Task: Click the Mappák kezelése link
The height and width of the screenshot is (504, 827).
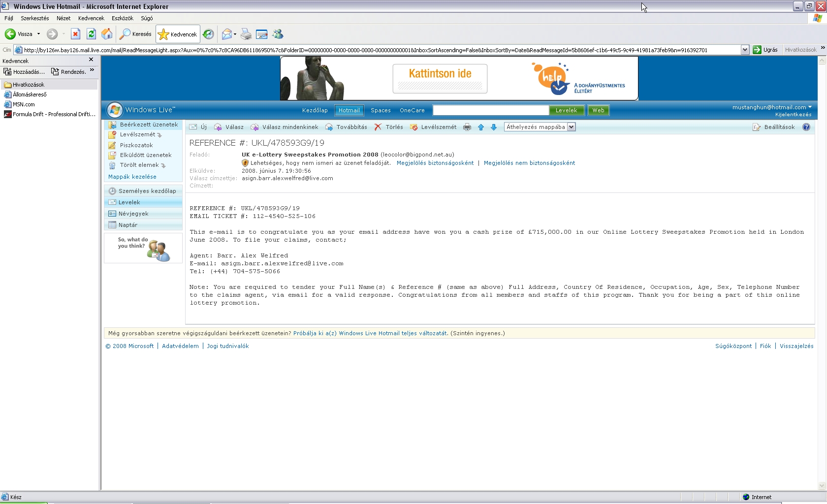Action: 132,177
